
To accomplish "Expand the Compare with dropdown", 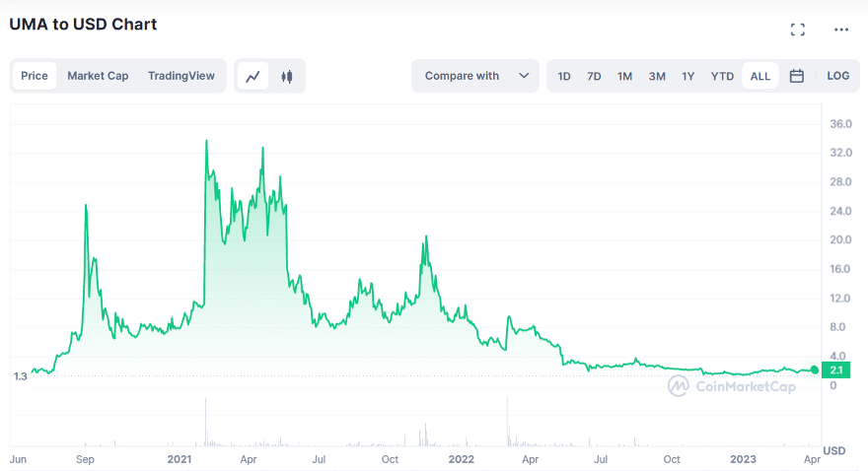I will point(475,76).
